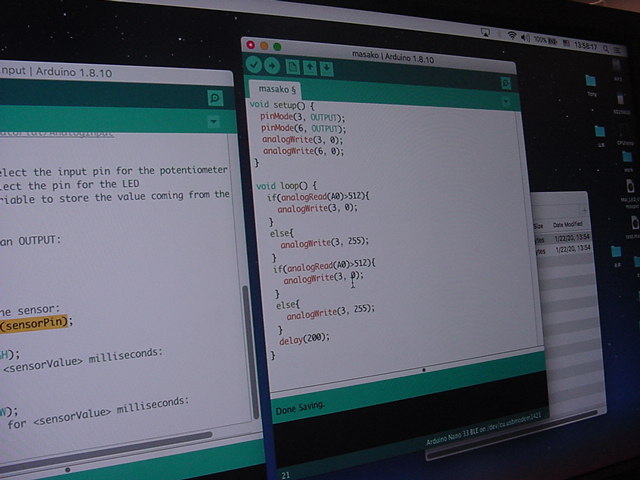The image size is (640, 480).
Task: Click the AnalogInput window horizontal scrollbar
Action: [106, 453]
